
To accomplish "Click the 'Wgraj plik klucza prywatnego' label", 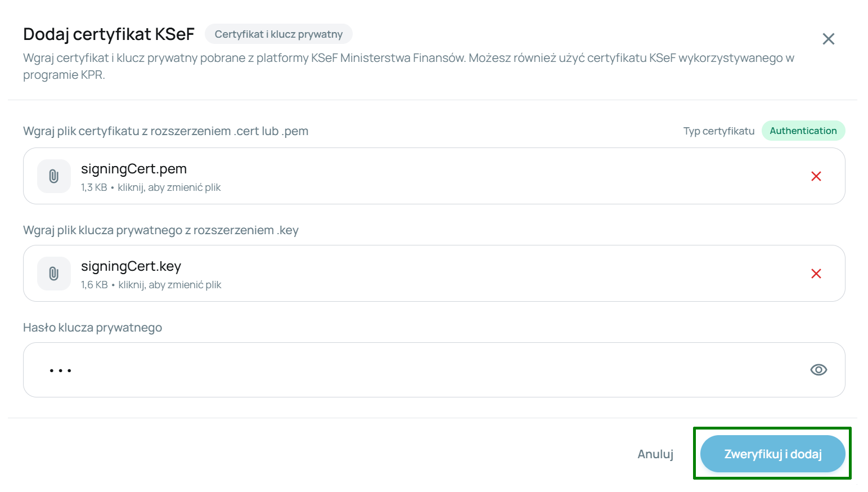I will pyautogui.click(x=161, y=230).
